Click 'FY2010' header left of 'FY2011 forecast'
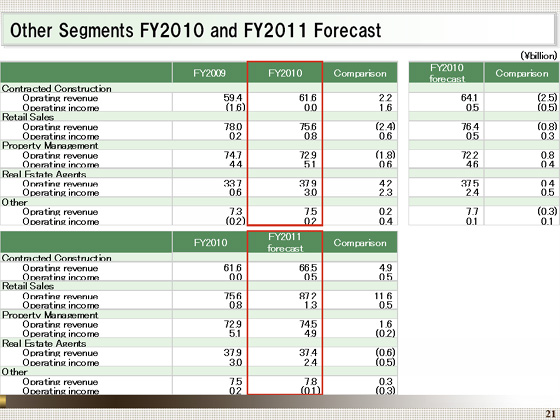The image size is (560, 420). point(210,242)
